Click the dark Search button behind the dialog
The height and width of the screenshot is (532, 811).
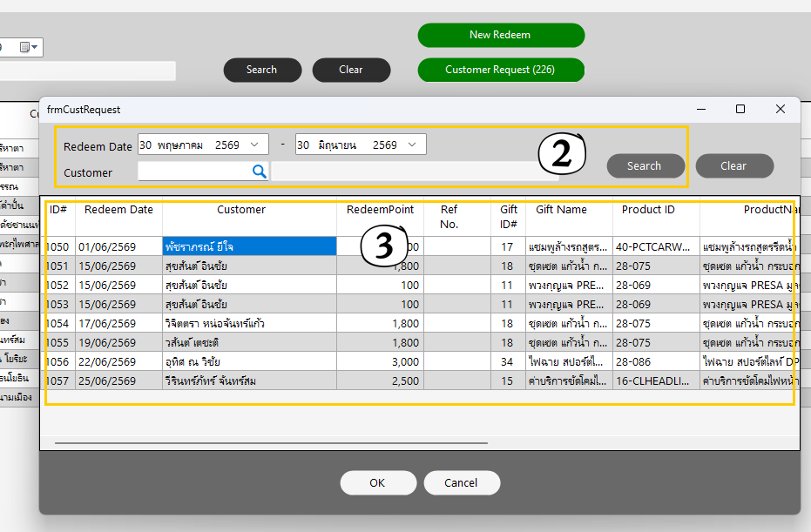pos(262,70)
